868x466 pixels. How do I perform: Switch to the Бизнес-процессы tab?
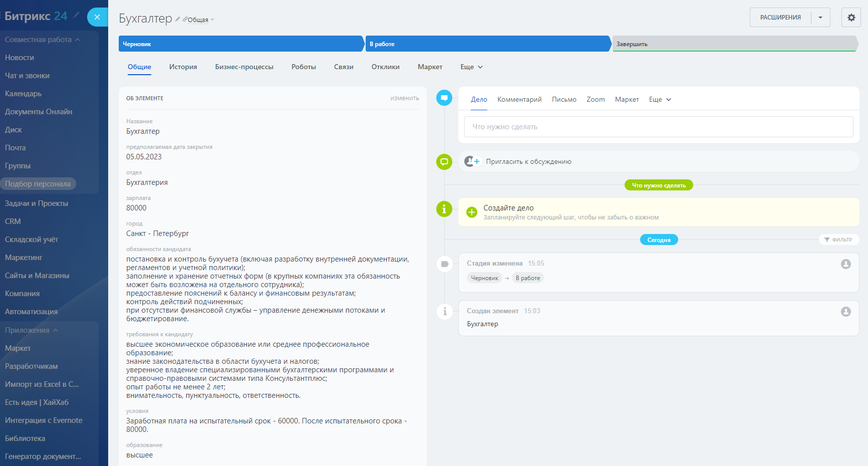point(244,67)
